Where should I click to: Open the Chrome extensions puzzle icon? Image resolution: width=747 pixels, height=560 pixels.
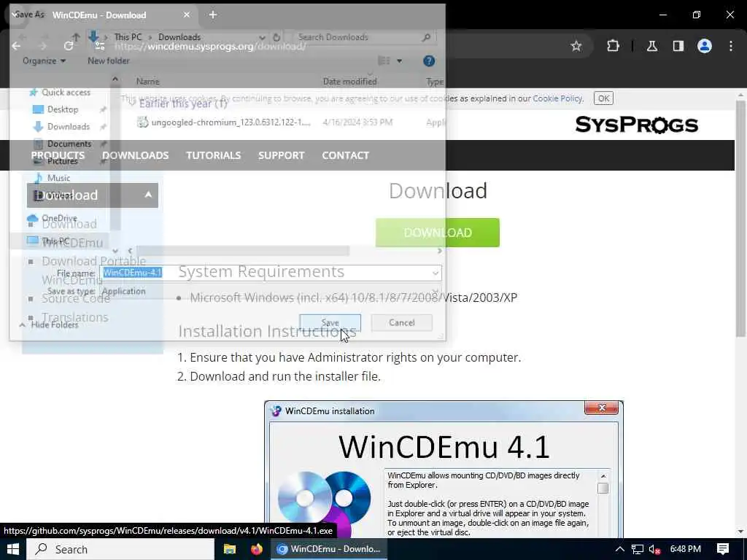coord(613,46)
